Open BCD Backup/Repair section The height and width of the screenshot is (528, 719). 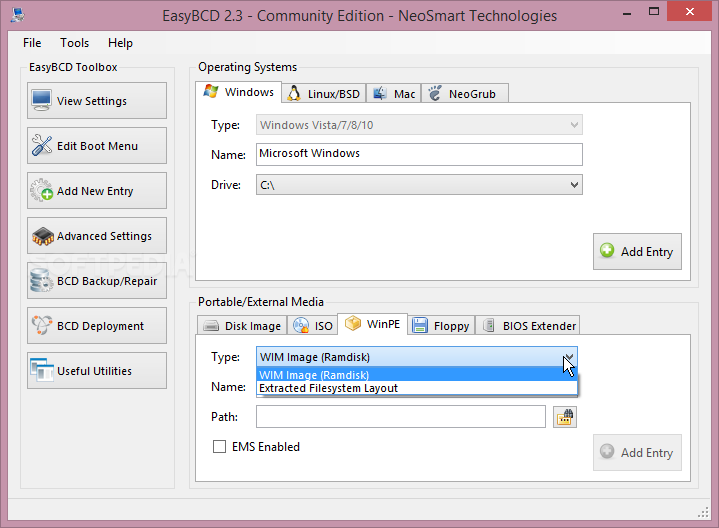97,280
